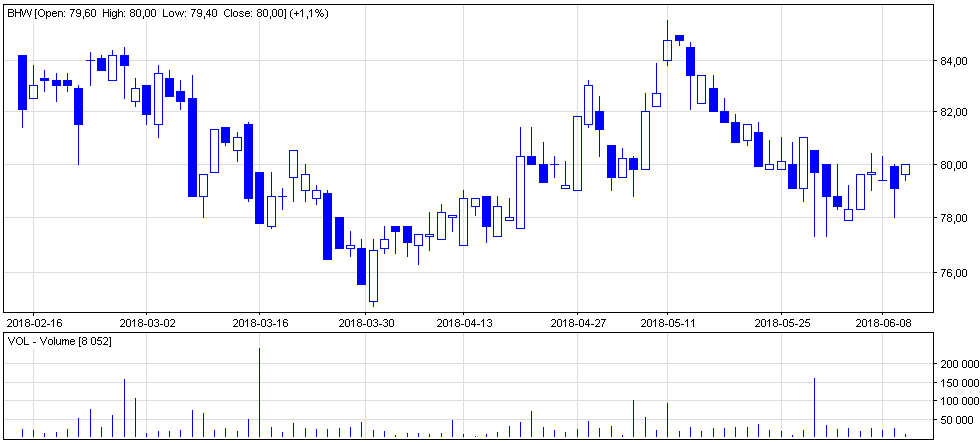Image resolution: width=980 pixels, height=443 pixels.
Task: Click the 2018-03-02 date axis label
Action: click(146, 322)
